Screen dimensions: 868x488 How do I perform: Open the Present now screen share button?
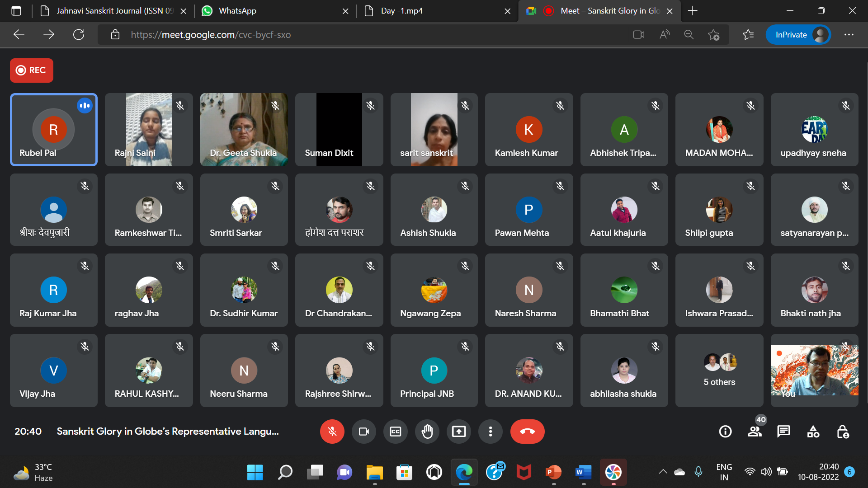pyautogui.click(x=458, y=432)
